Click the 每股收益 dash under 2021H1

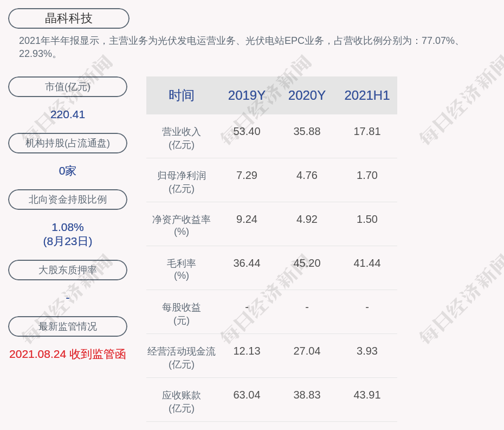pos(367,307)
